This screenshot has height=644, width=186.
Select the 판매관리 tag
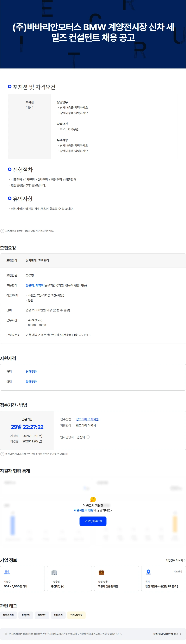pyautogui.click(x=58, y=615)
